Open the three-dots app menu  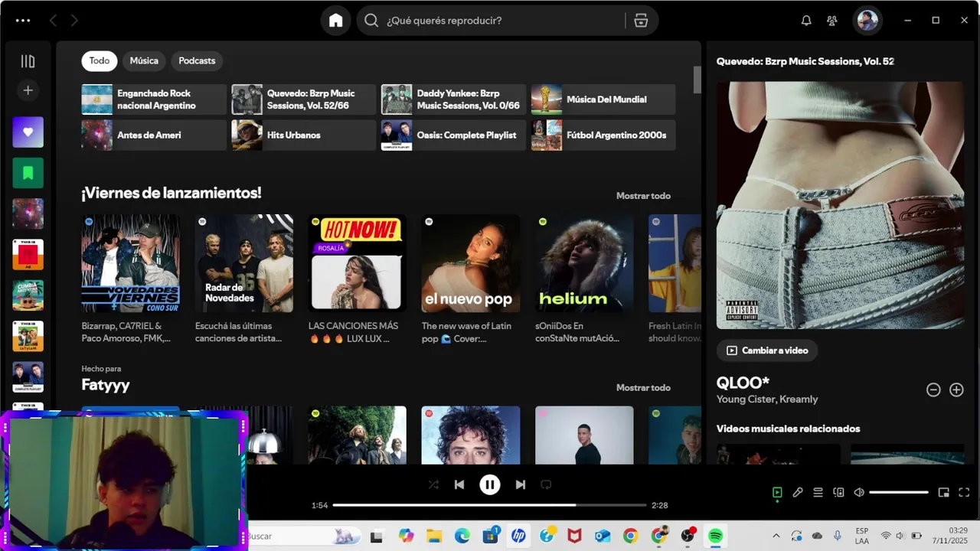click(23, 21)
